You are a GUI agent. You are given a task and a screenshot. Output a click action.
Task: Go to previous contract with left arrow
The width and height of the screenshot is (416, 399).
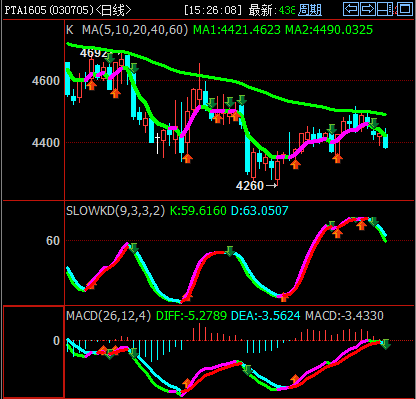coord(351,9)
